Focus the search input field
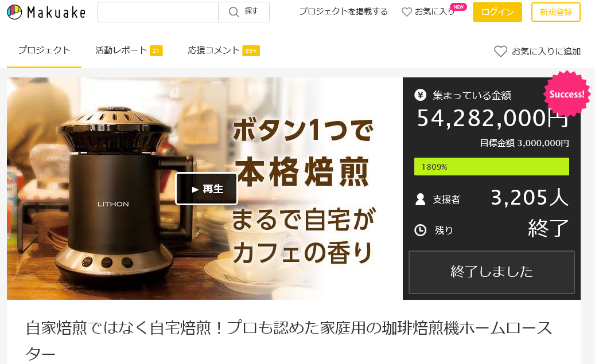 (x=158, y=12)
